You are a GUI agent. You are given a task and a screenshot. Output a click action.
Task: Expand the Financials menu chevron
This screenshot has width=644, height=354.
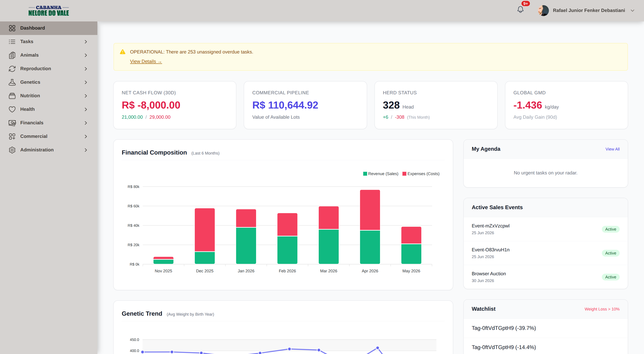pyautogui.click(x=86, y=123)
